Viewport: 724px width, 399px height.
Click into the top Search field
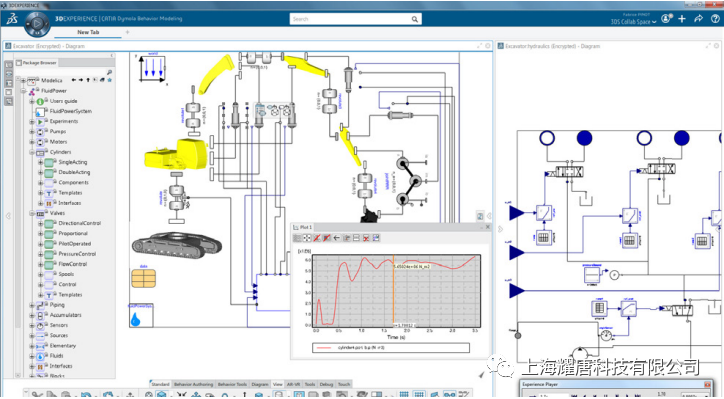click(x=350, y=19)
